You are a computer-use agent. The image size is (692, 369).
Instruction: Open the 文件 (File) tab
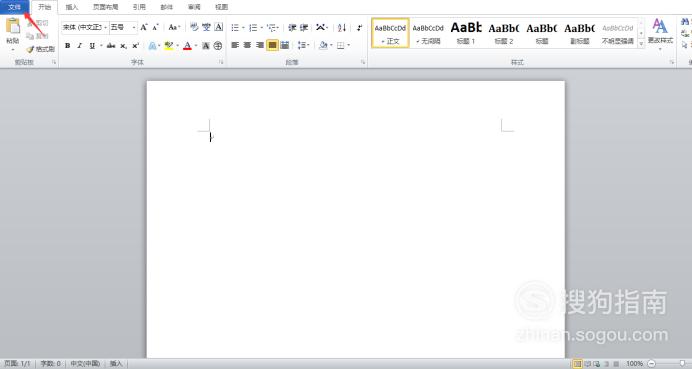coord(15,7)
